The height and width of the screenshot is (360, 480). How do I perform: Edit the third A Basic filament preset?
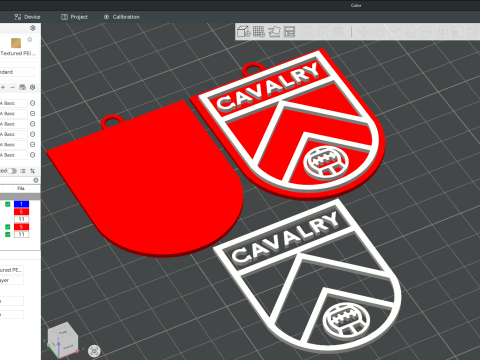pyautogui.click(x=32, y=124)
